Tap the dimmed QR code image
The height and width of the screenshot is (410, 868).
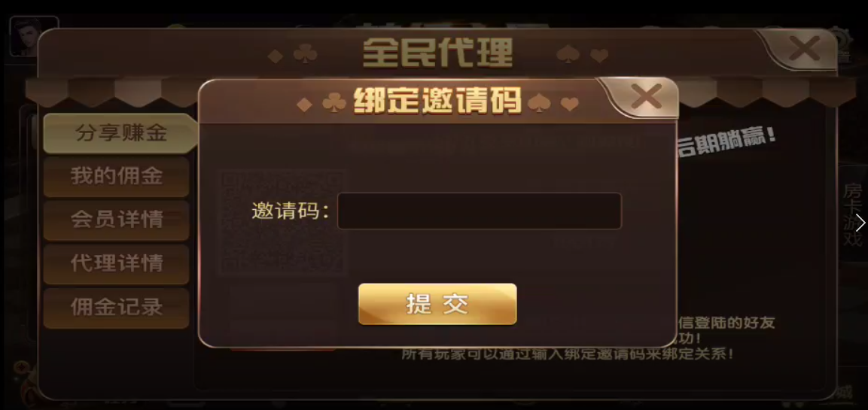[283, 223]
